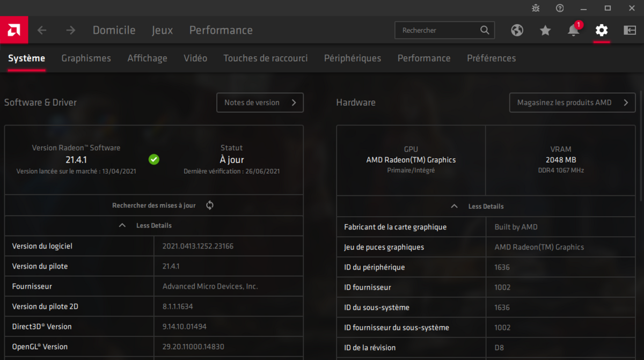Click DDR4 1067 MHz memory text
The width and height of the screenshot is (644, 360).
tap(561, 171)
